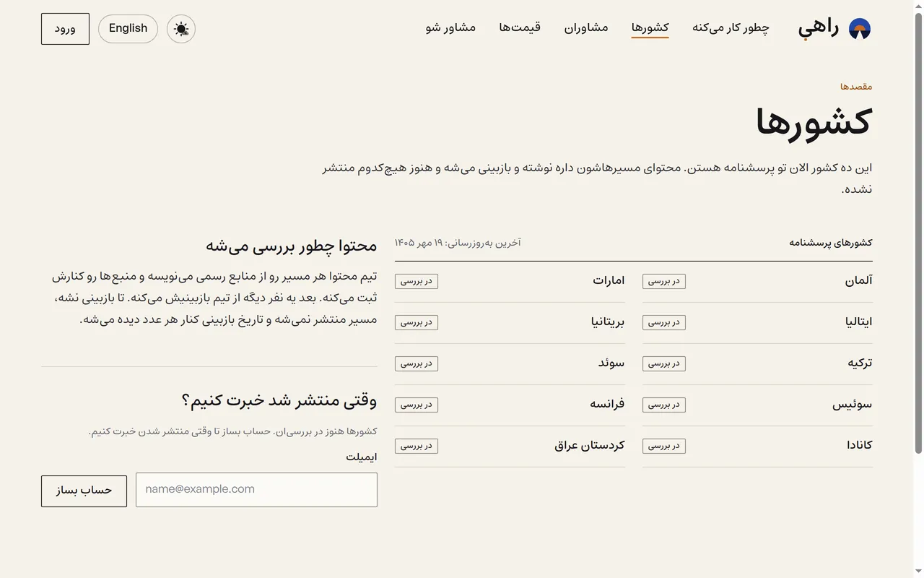Viewport: 924px width, 578px height.
Task: Select the کردستان عراق country row
Action: click(x=510, y=447)
